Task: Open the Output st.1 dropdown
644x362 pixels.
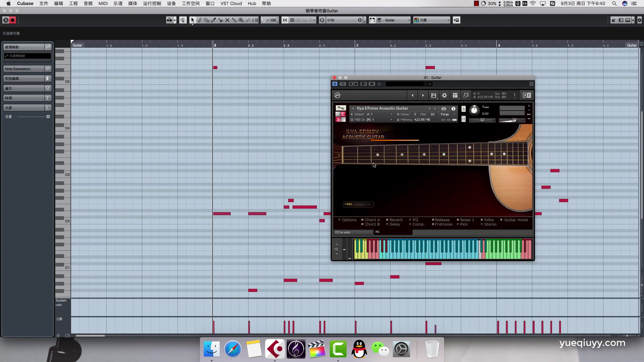Action: (372, 114)
